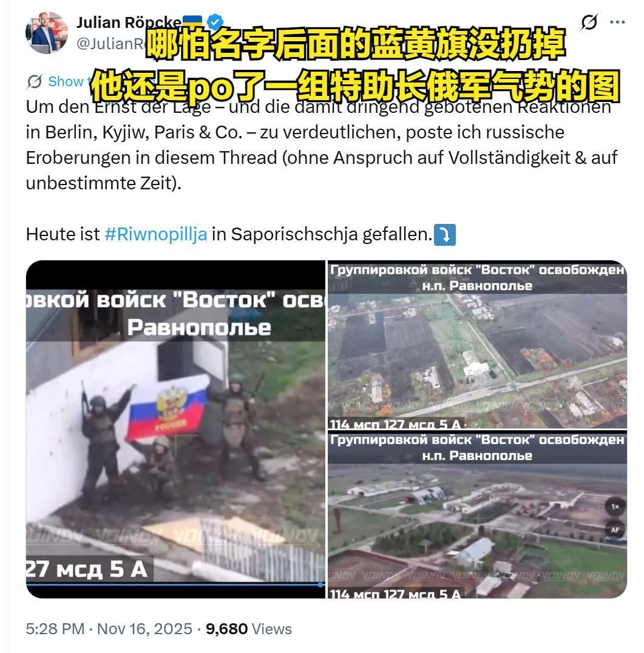The height and width of the screenshot is (653, 644).
Task: Click the German tweet body text
Action: click(322, 145)
